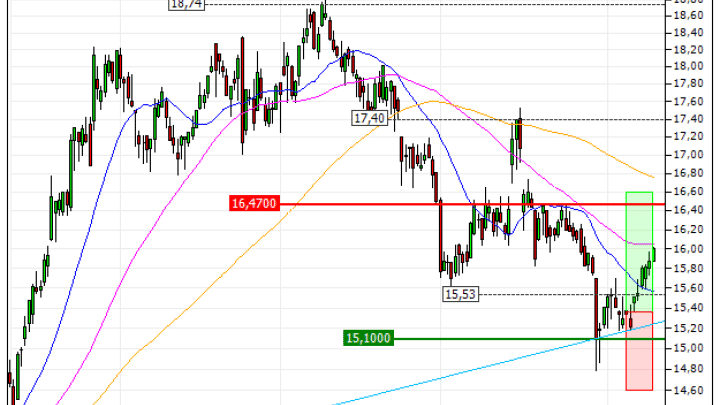Click the 14,80 value on price axis
The height and width of the screenshot is (405, 720).
tap(688, 369)
